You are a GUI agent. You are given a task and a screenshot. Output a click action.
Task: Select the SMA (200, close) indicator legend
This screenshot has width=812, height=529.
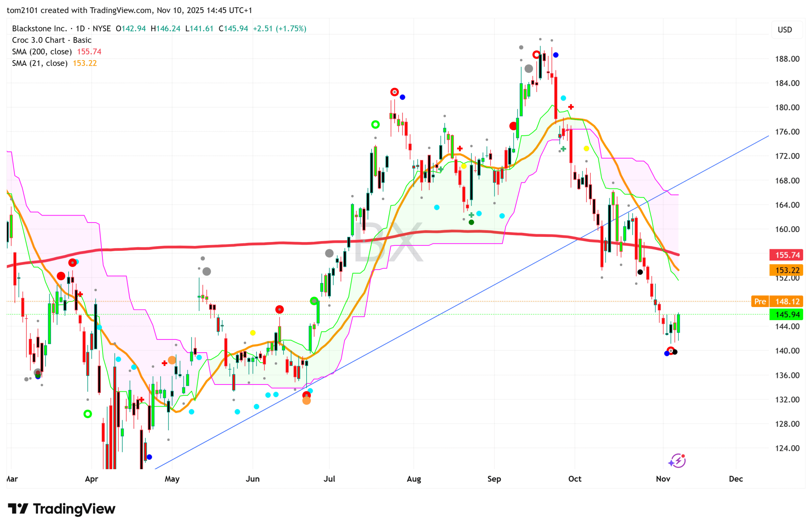coord(42,52)
